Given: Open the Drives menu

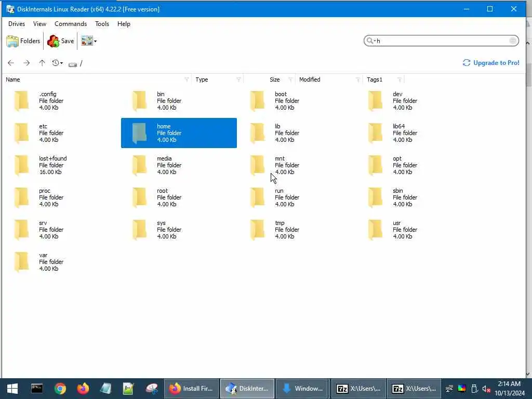Looking at the screenshot, I should point(17,24).
